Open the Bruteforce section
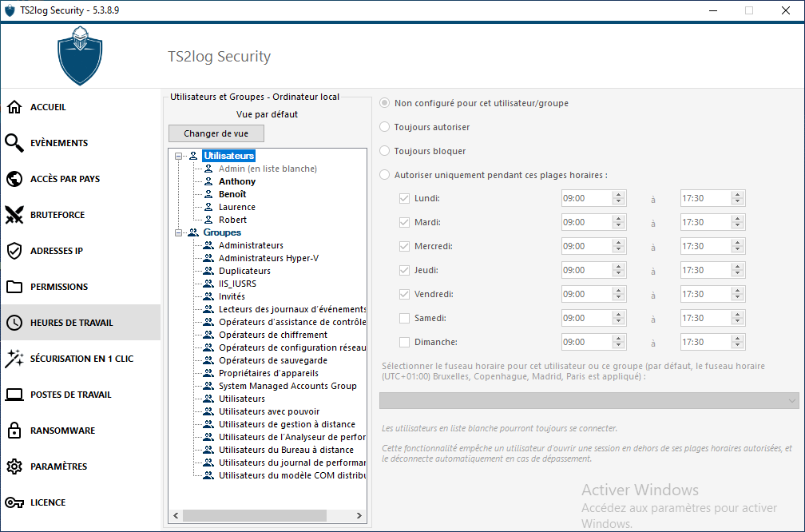Viewport: 805px width, 532px height. (81, 215)
